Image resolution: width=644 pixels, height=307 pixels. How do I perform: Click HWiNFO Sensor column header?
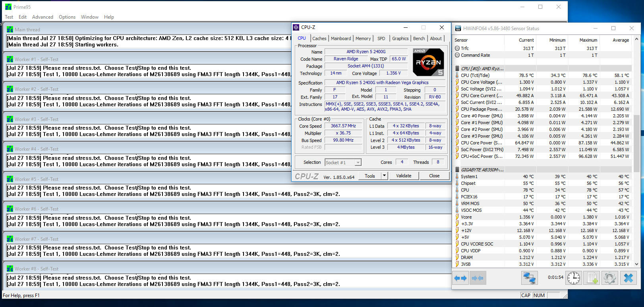pos(479,40)
